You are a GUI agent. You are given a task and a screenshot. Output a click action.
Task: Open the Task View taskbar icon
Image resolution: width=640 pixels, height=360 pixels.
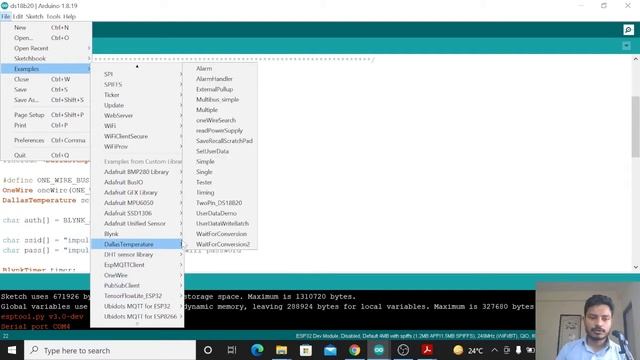(232, 350)
